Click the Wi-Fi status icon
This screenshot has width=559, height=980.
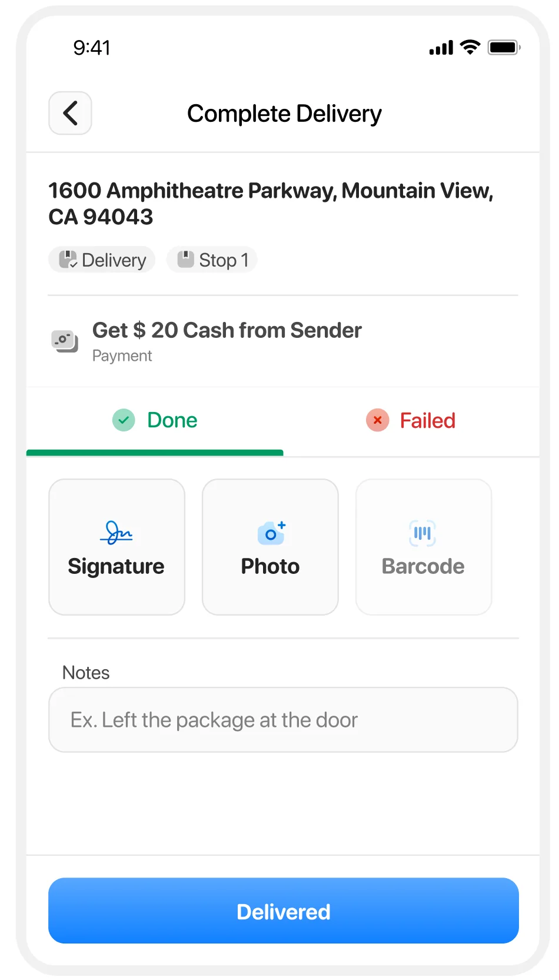coord(470,47)
